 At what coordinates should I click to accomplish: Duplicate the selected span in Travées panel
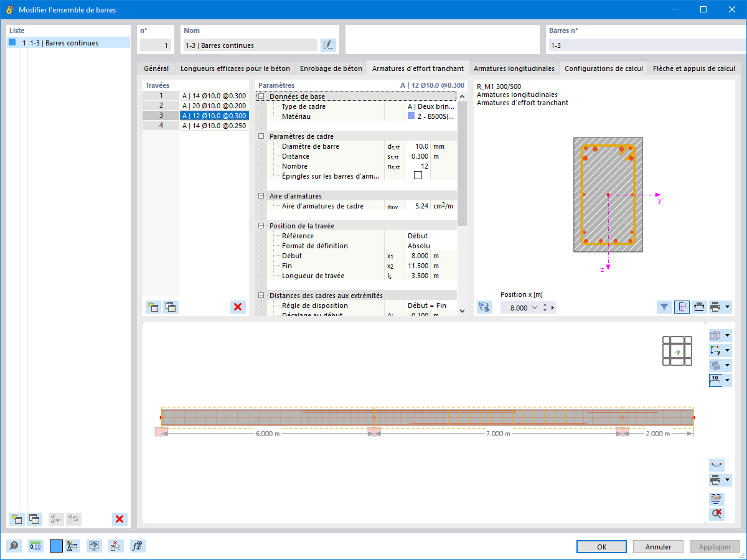[x=171, y=307]
